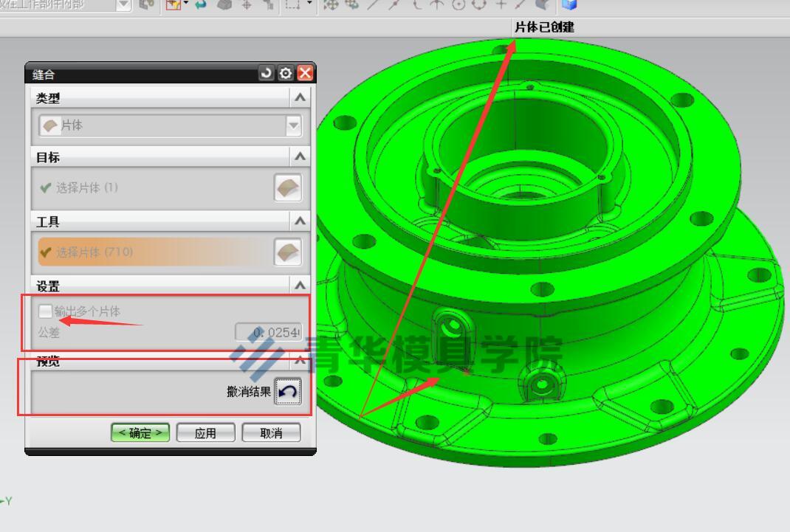
Task: Enable the 输出多个片体 checkbox
Action: (x=45, y=311)
